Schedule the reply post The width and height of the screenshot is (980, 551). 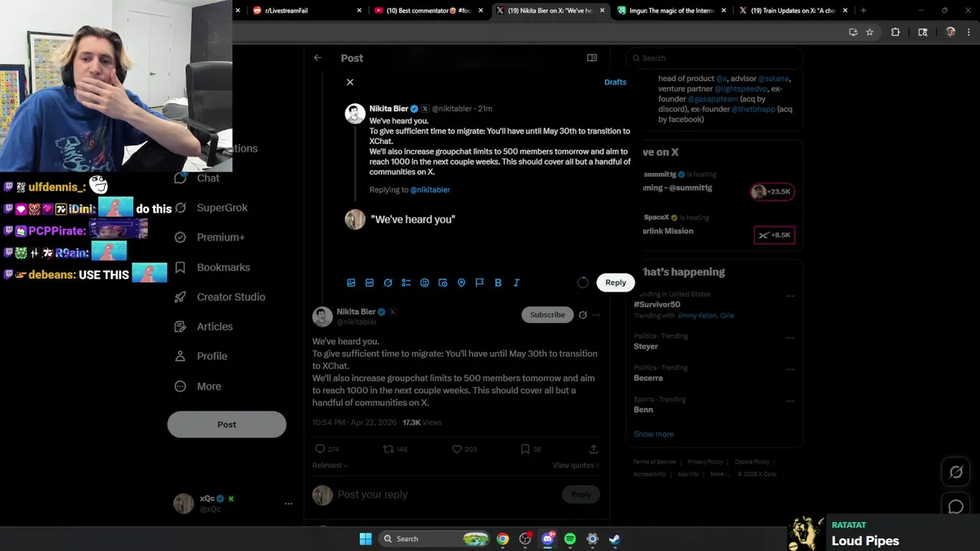click(443, 282)
